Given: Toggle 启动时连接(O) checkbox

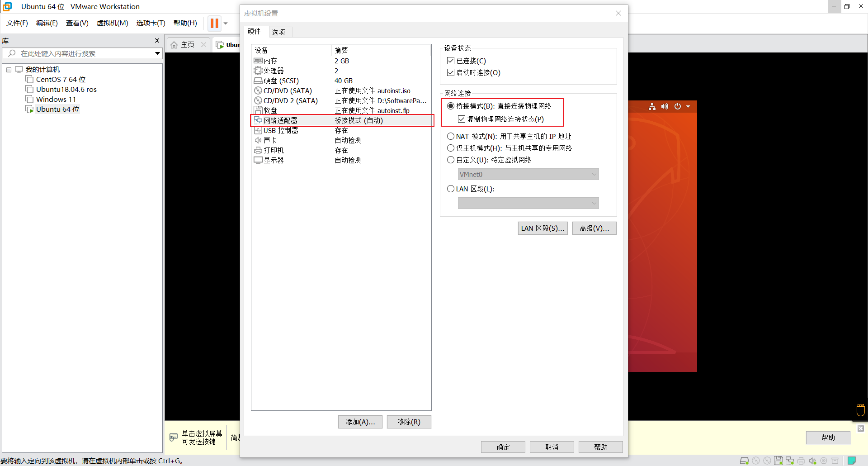Looking at the screenshot, I should (450, 72).
